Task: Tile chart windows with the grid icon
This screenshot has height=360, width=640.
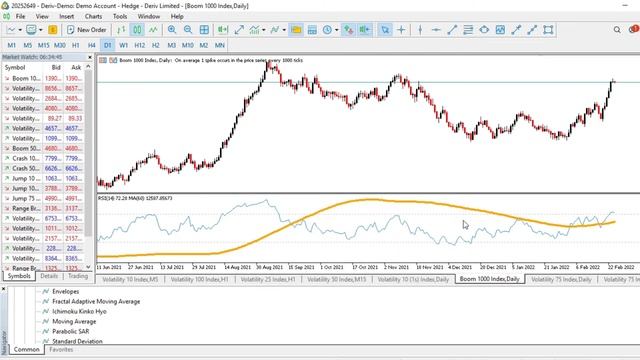Action: point(204,30)
